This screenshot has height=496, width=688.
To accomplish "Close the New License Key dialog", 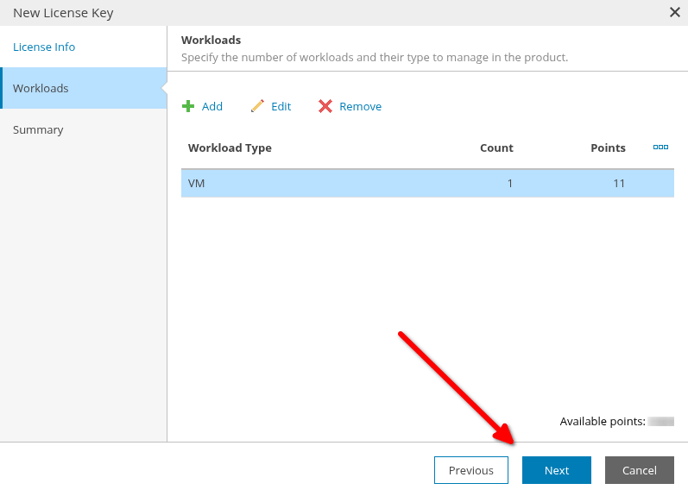I will coord(674,12).
